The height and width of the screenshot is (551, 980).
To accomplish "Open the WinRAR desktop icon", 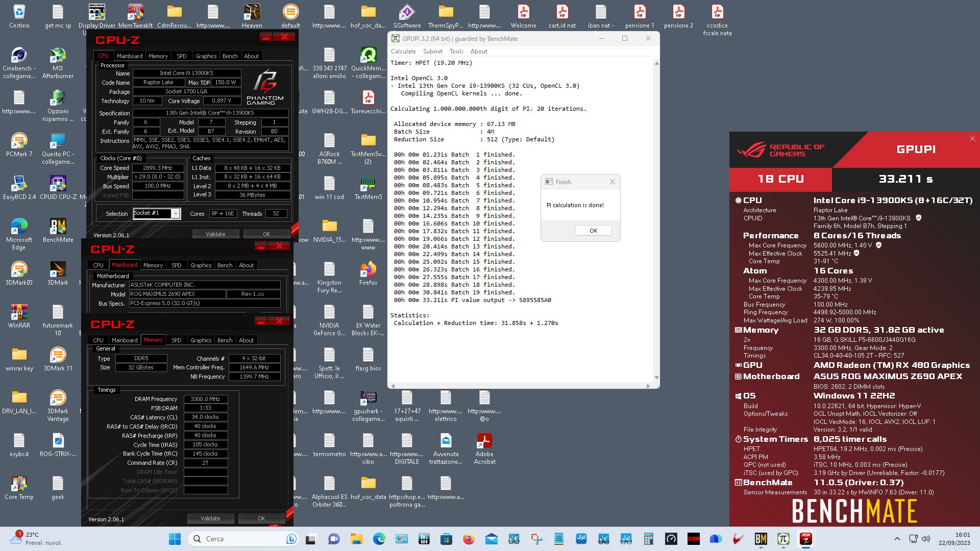I will (x=19, y=316).
